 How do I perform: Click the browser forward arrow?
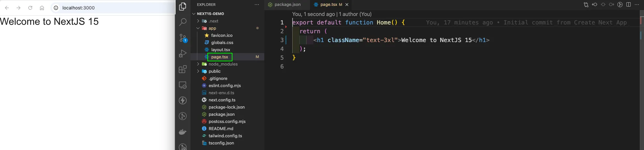(x=19, y=8)
